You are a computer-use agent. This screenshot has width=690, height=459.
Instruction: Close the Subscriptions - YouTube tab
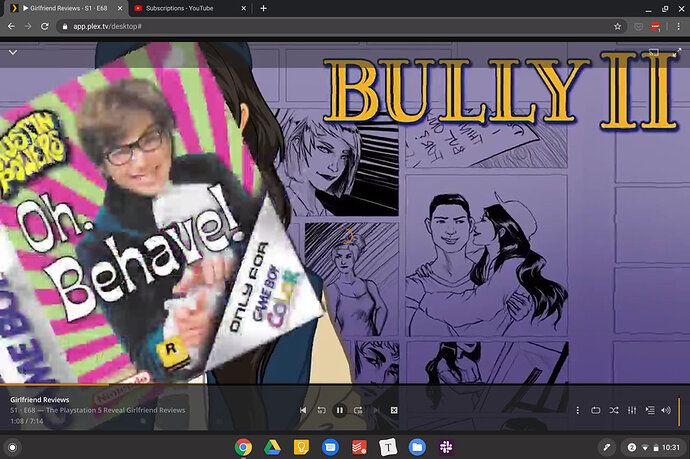click(x=243, y=8)
